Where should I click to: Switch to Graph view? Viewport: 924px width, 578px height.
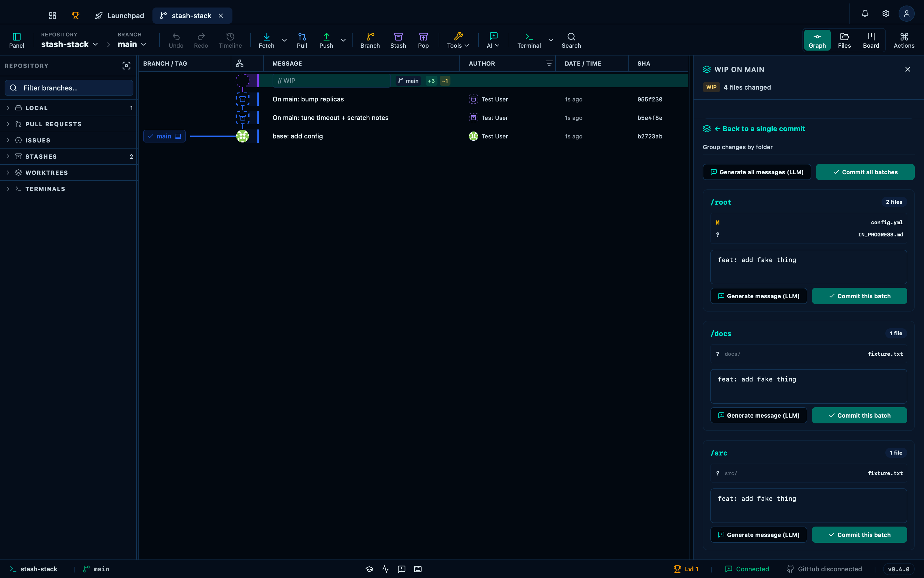coord(817,40)
